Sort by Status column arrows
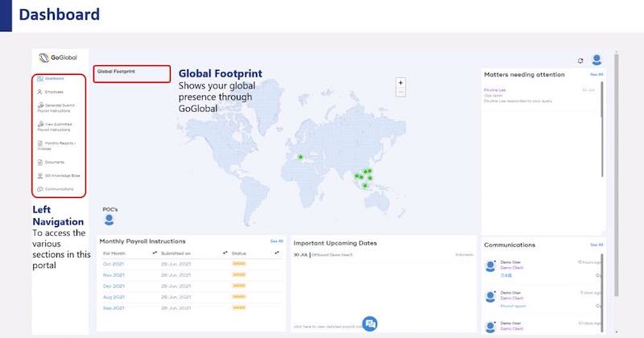644x338 pixels. click(277, 253)
